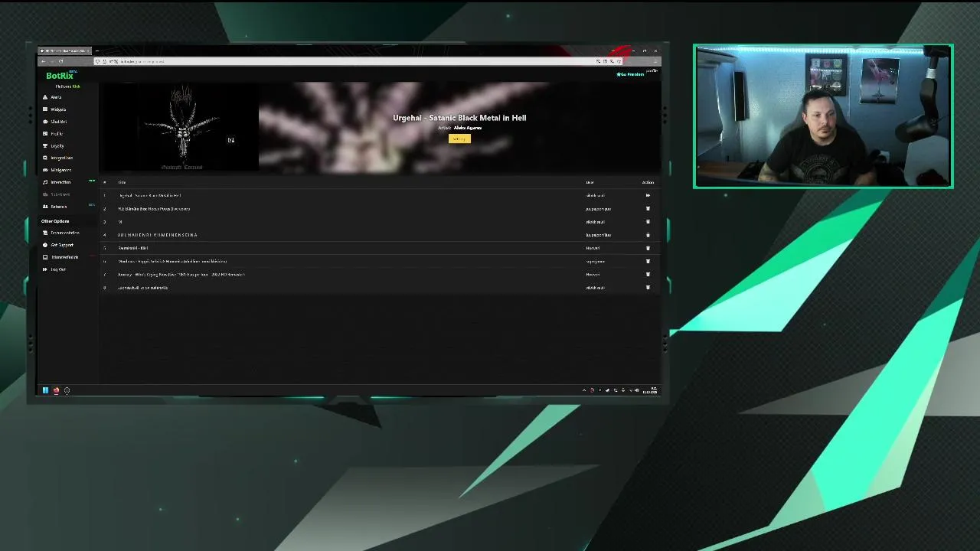980x551 pixels.
Task: Click the Minigames controller icon
Action: pos(45,170)
